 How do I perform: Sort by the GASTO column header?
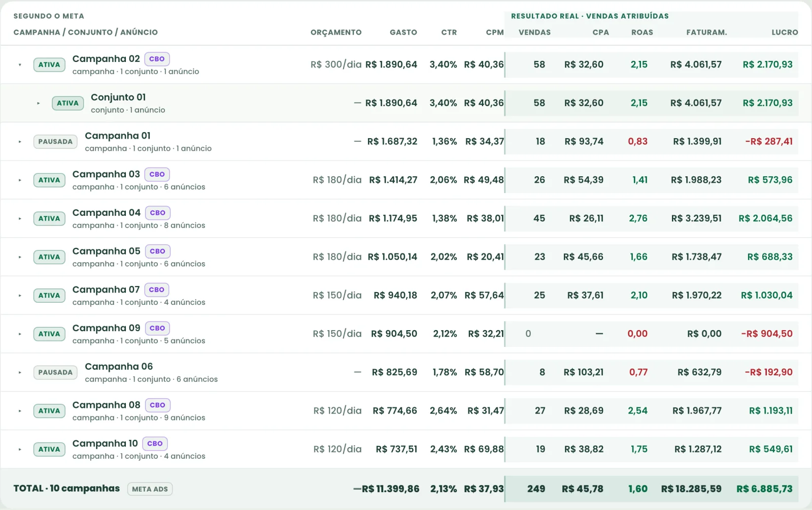pos(403,33)
